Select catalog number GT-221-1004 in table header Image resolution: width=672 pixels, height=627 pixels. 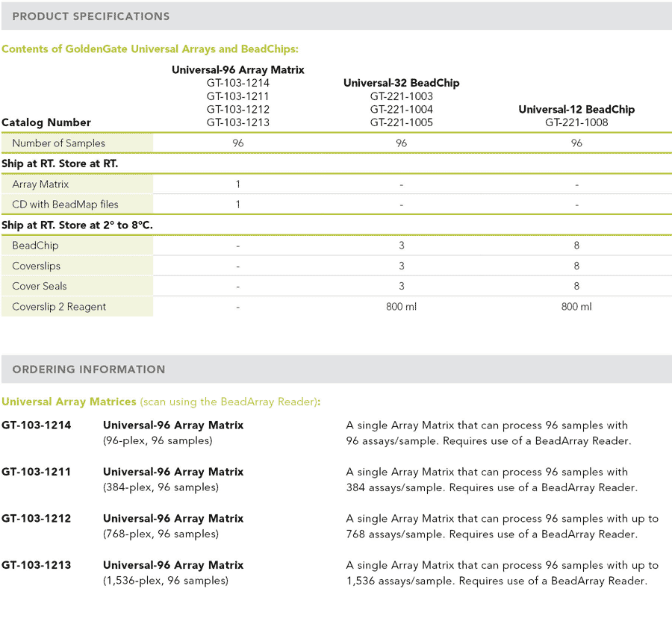[401, 109]
